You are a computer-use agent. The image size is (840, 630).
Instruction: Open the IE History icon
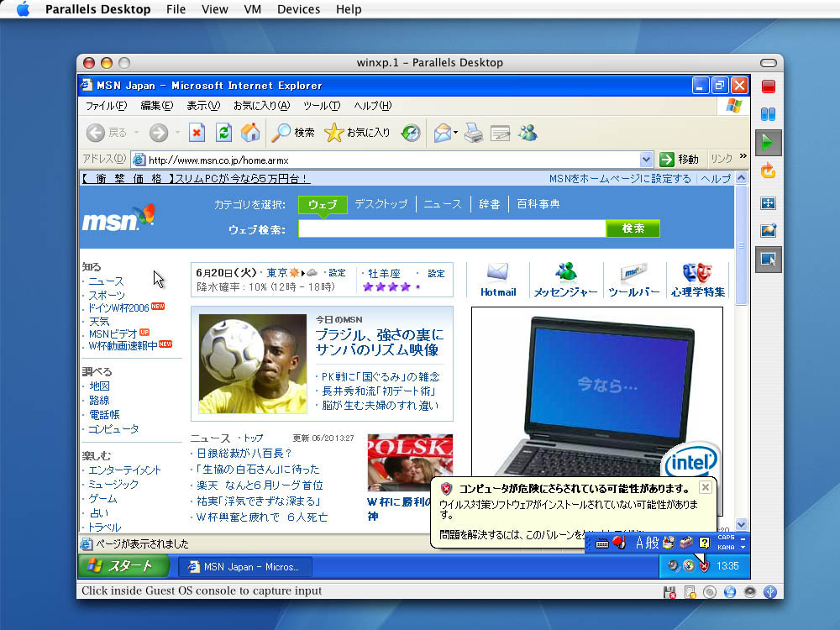[x=410, y=133]
